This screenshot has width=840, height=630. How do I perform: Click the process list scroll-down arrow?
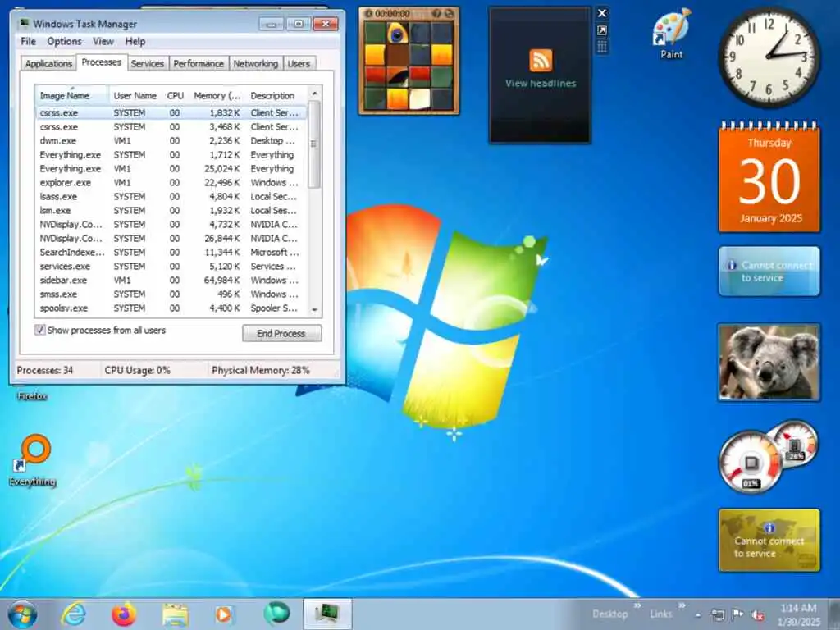[314, 309]
